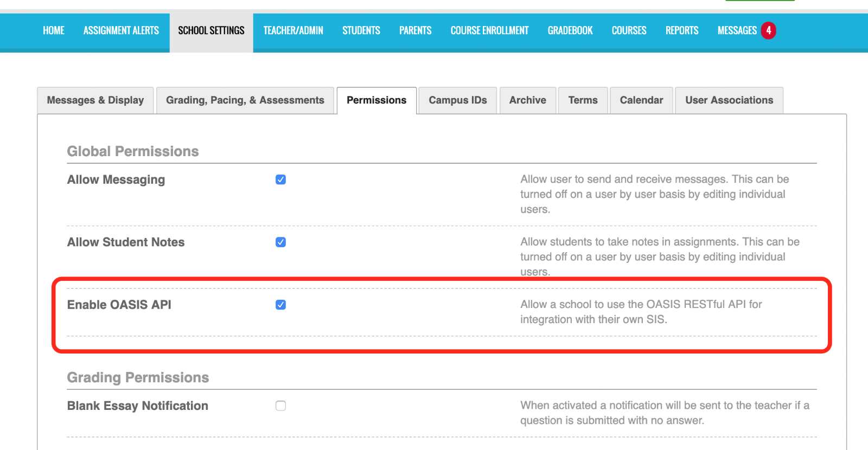Open Course Enrollment
Viewport: 868px width, 450px height.
[x=489, y=30]
